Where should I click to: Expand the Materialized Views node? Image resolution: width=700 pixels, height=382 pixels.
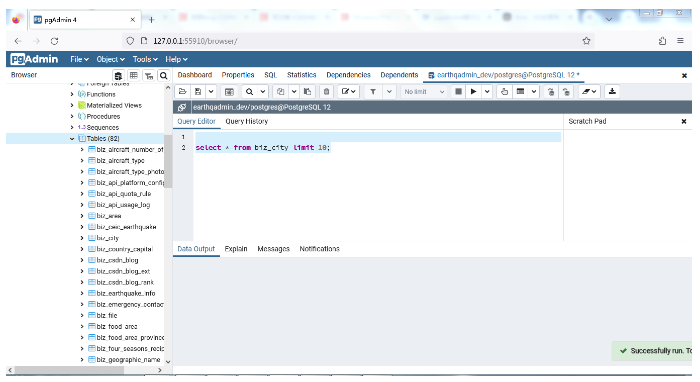tap(72, 105)
